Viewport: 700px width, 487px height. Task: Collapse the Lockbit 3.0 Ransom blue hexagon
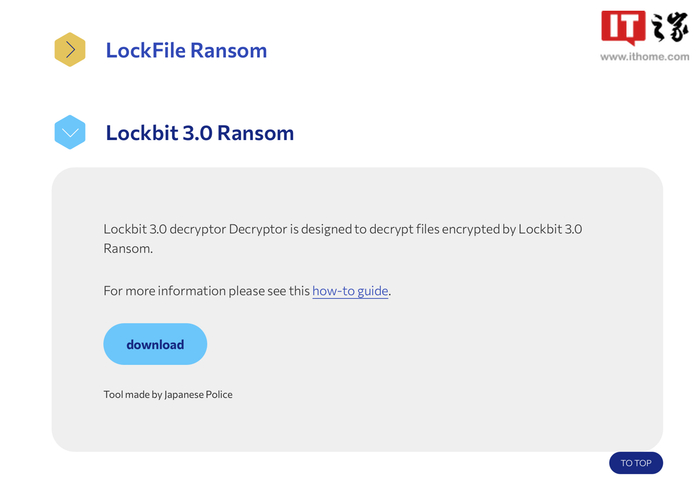[69, 132]
